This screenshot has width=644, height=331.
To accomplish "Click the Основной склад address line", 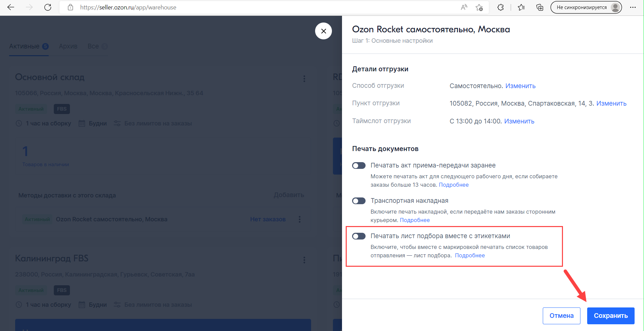I will coord(109,93).
